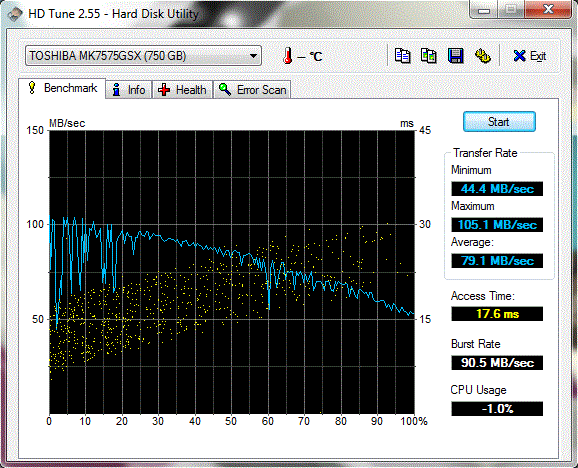The width and height of the screenshot is (578, 468).
Task: Expand the drive list dropdown arrow
Action: pyautogui.click(x=253, y=56)
